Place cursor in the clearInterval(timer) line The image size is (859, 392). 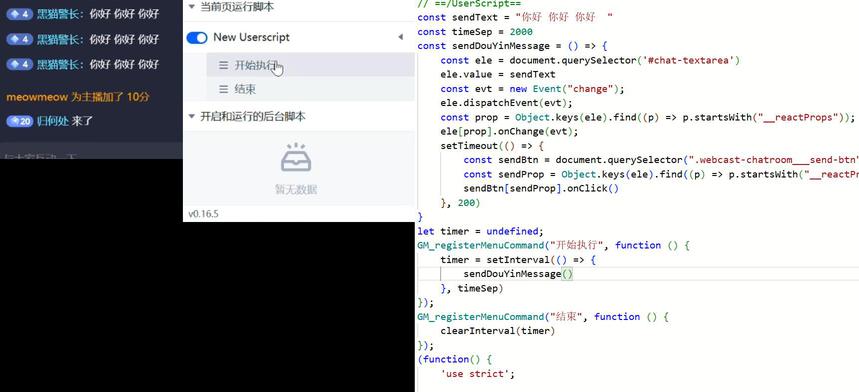[498, 331]
